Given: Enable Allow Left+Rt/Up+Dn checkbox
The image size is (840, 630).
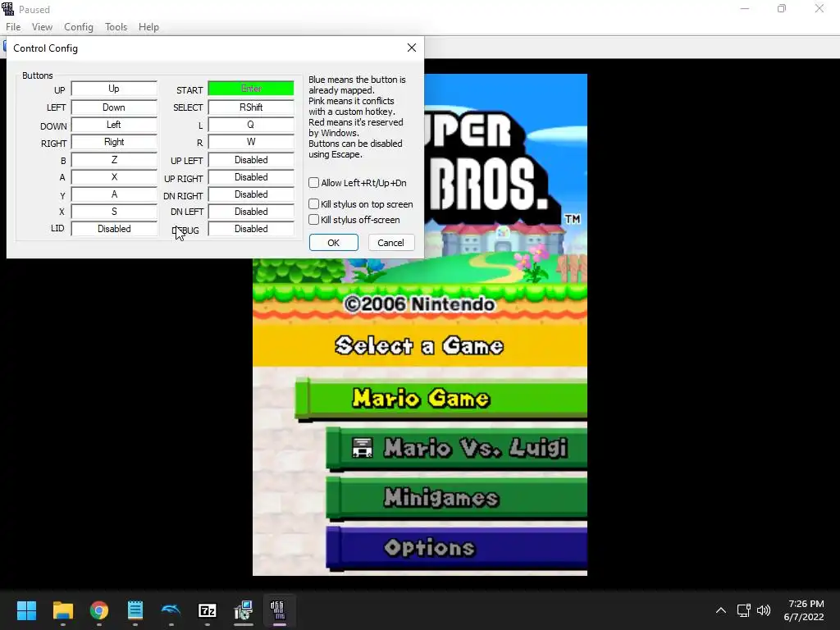Looking at the screenshot, I should click(314, 183).
